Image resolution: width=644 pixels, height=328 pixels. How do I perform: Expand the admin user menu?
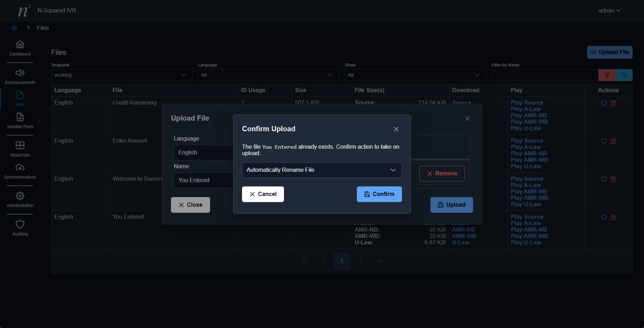(x=609, y=11)
